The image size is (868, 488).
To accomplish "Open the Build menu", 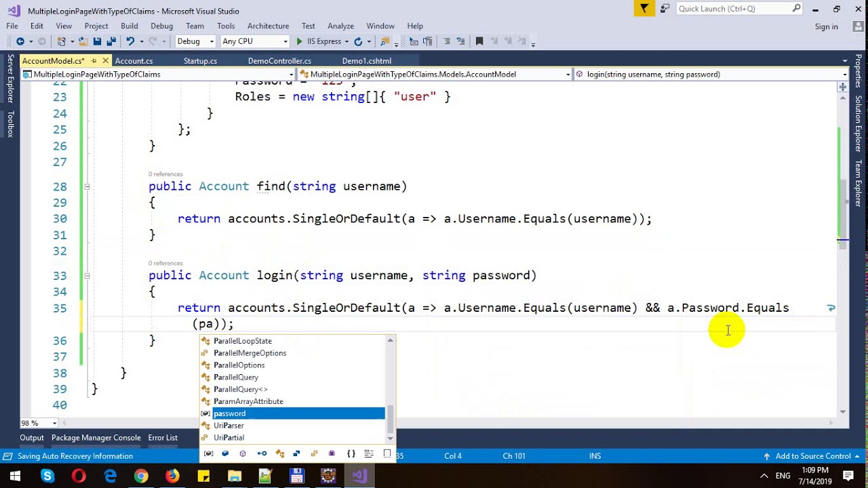I will 129,26.
